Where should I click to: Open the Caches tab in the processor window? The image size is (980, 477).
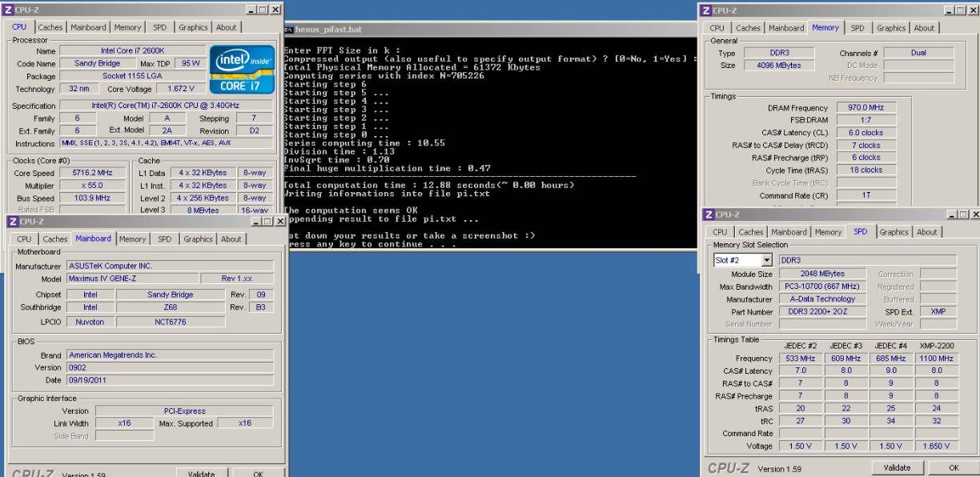pos(50,27)
